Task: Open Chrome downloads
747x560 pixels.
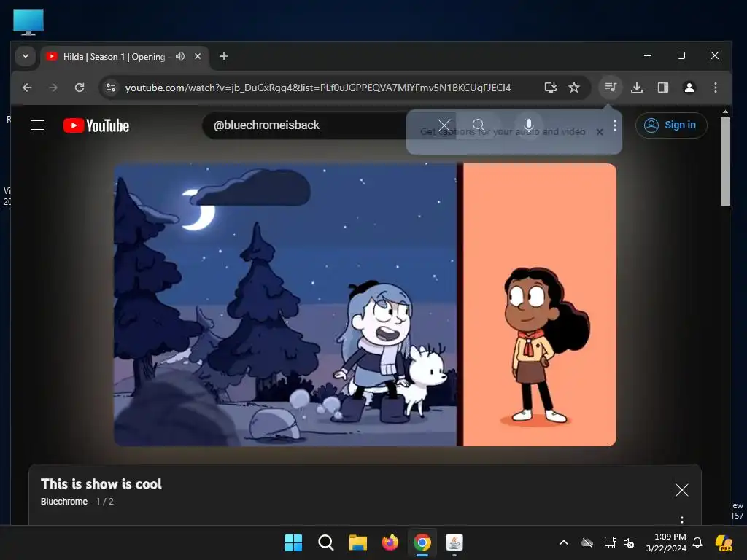Action: pos(637,87)
